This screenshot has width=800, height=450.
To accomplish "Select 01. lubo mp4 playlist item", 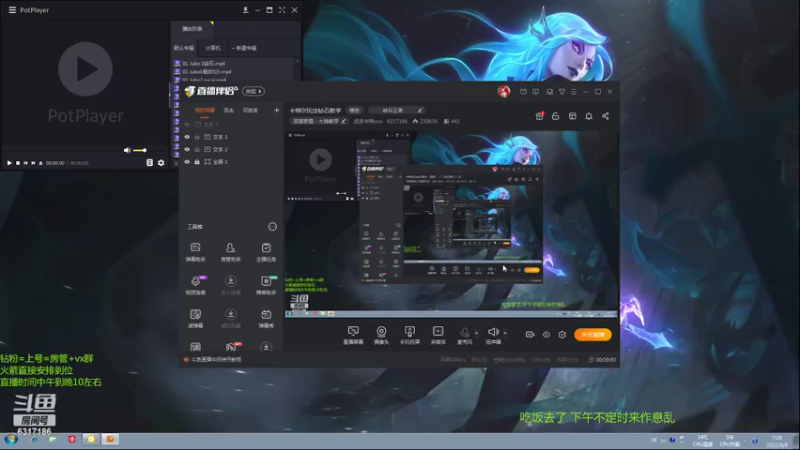I will click(x=204, y=64).
